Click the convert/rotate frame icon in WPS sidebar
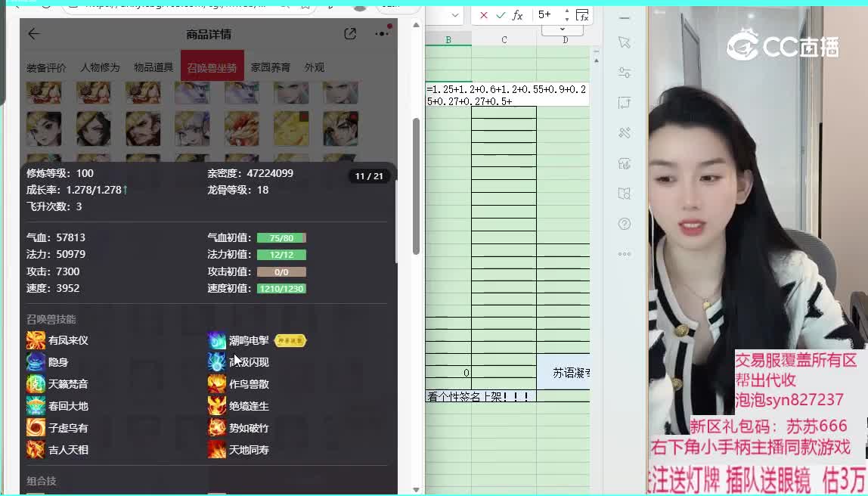Screen dimensions: 868x496 pos(625,102)
